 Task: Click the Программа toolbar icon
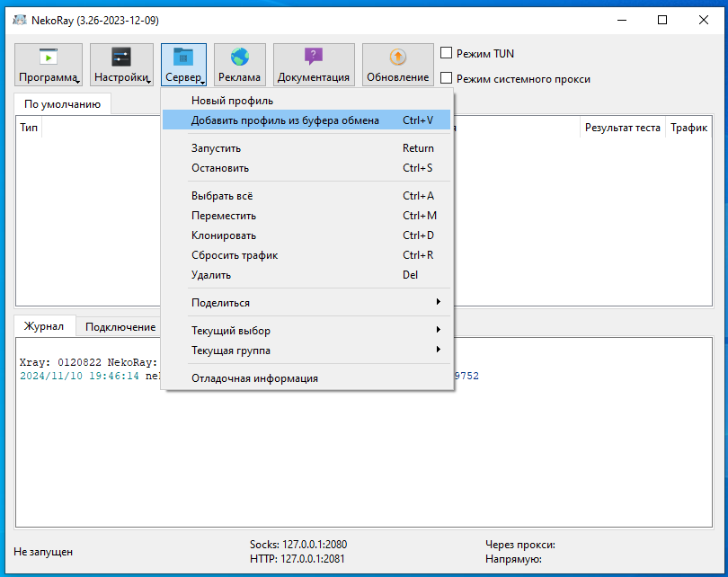49,58
